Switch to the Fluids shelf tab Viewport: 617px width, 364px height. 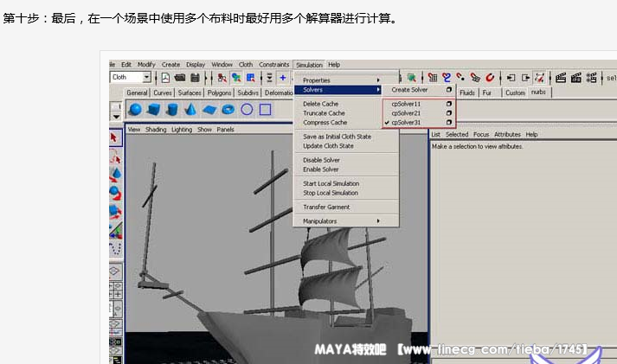coord(467,93)
